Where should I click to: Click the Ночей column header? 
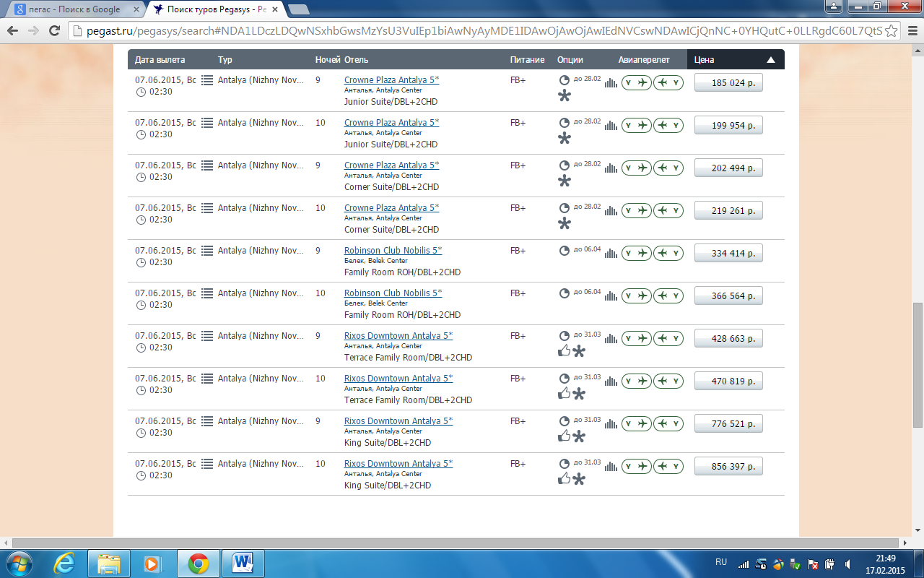[x=327, y=60]
